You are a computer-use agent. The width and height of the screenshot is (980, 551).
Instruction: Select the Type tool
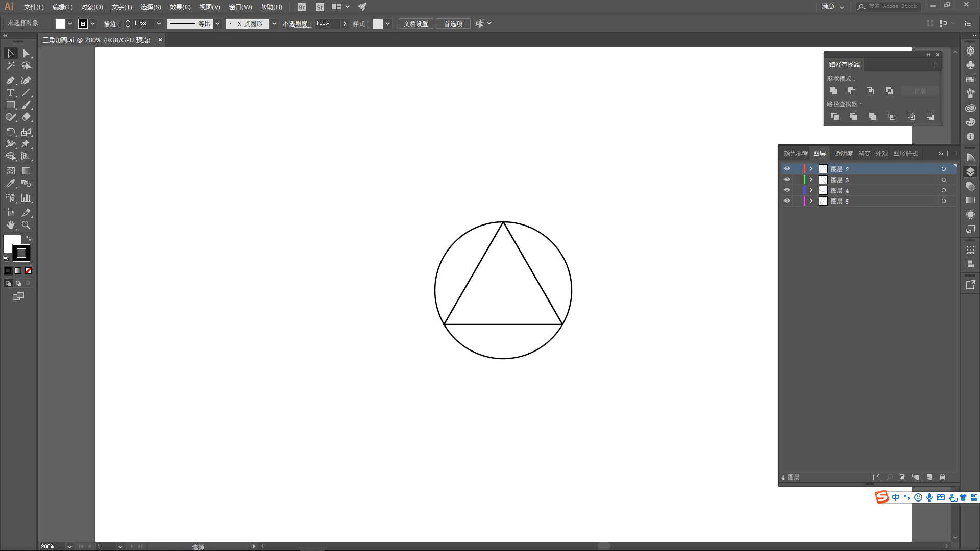[10, 93]
